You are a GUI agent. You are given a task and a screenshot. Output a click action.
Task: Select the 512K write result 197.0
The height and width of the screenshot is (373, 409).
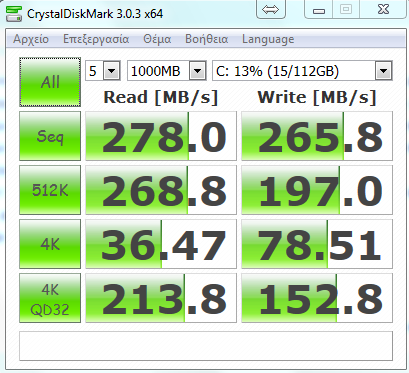point(317,190)
